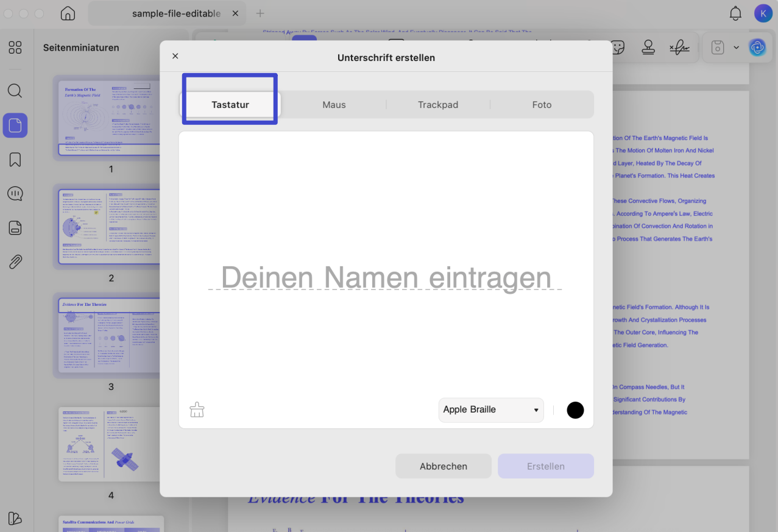Select the stamp tool in toolbar
Screen dimensions: 778x532
[x=648, y=48]
